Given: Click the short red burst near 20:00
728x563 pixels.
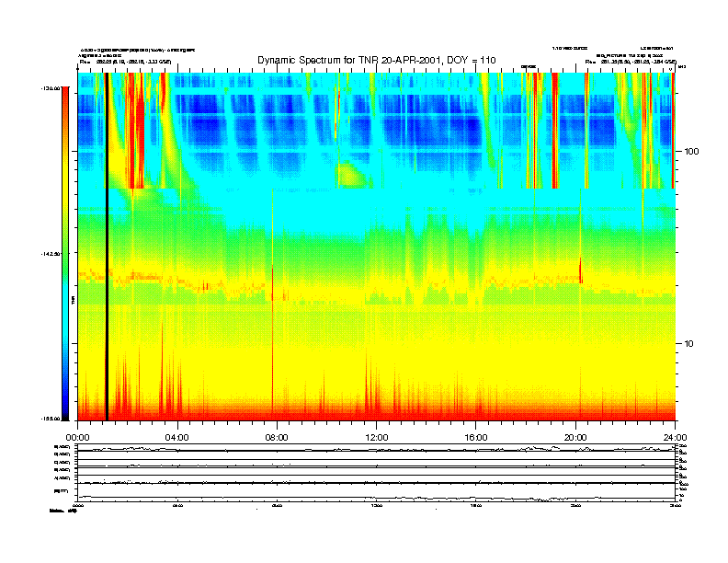Looking at the screenshot, I should point(580,270).
